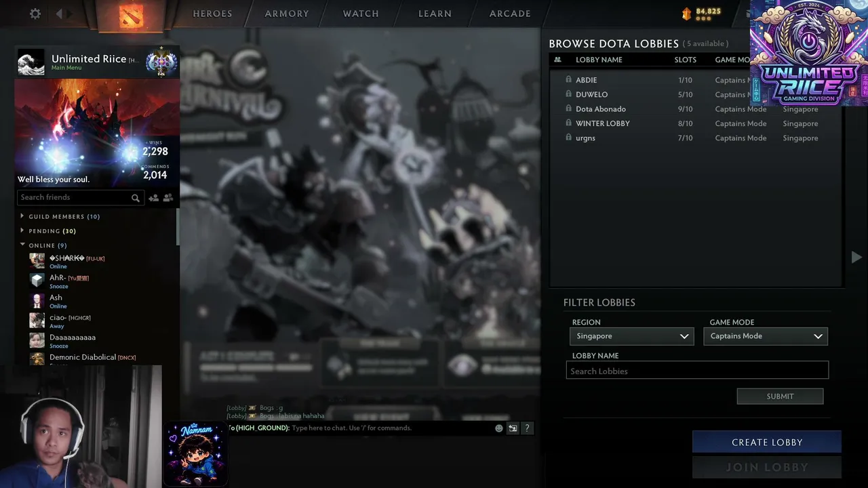868x488 pixels.
Task: Click the search magnifier in the friends search box
Action: point(136,198)
